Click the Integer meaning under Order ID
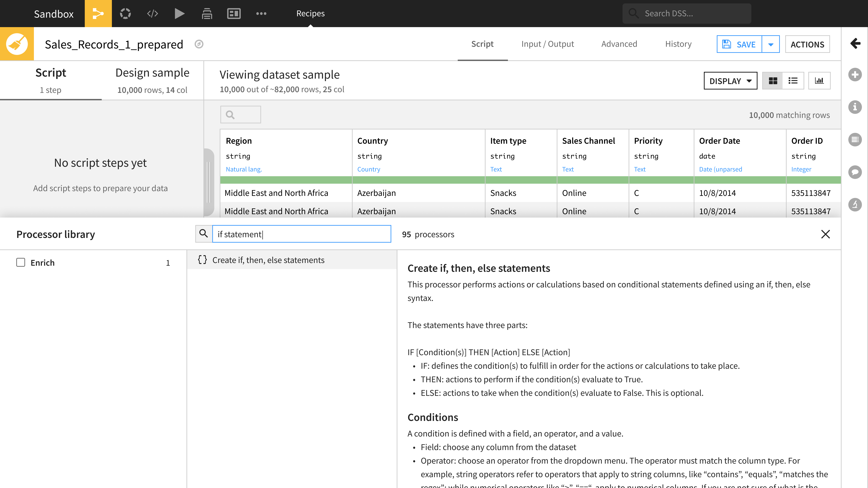The height and width of the screenshot is (488, 868). pyautogui.click(x=801, y=169)
